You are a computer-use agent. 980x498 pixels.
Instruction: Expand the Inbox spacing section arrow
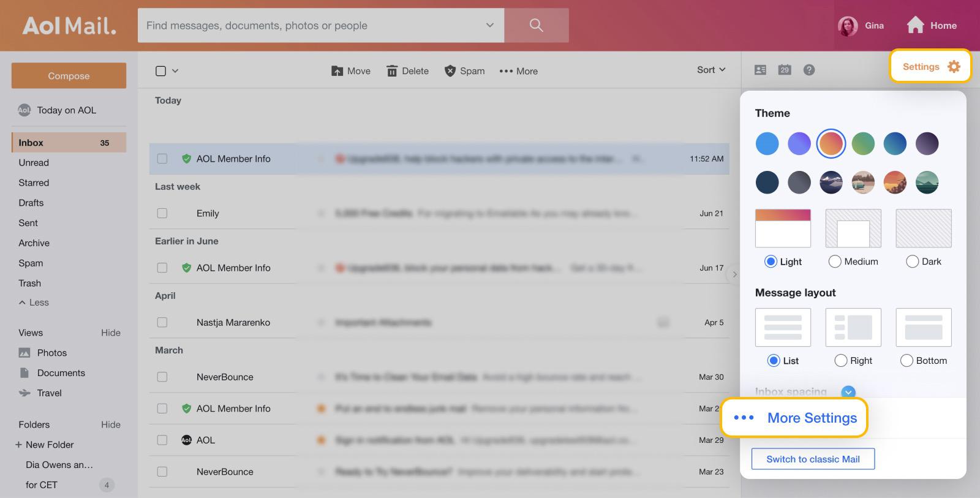(848, 391)
